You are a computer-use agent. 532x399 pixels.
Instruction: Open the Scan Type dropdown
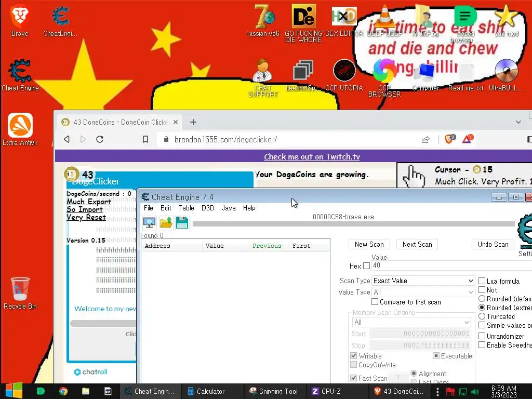click(423, 281)
